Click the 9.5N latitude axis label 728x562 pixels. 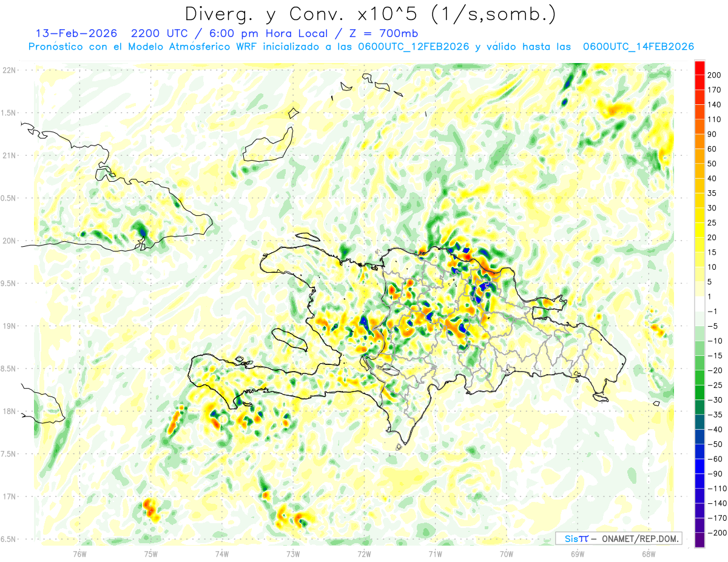(9, 284)
